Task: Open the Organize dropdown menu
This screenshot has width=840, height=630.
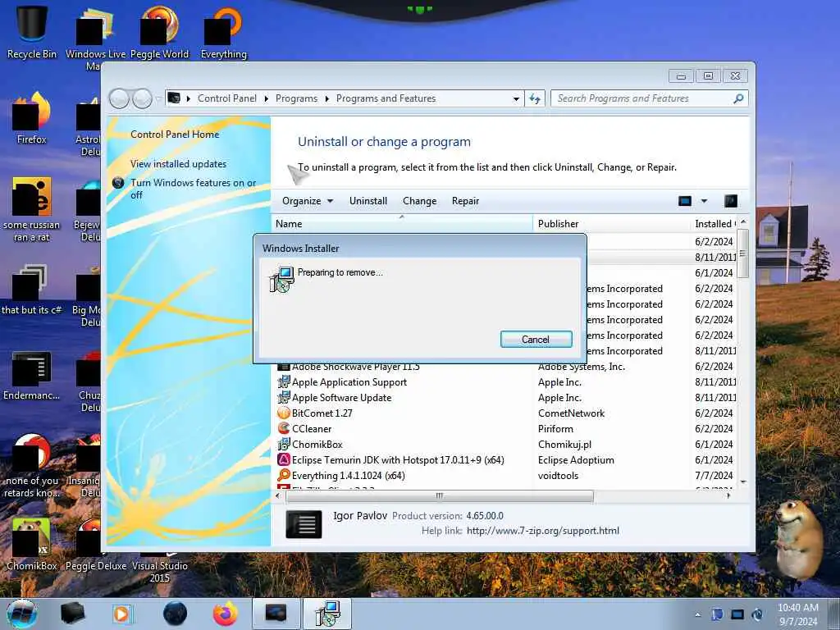Action: point(308,201)
